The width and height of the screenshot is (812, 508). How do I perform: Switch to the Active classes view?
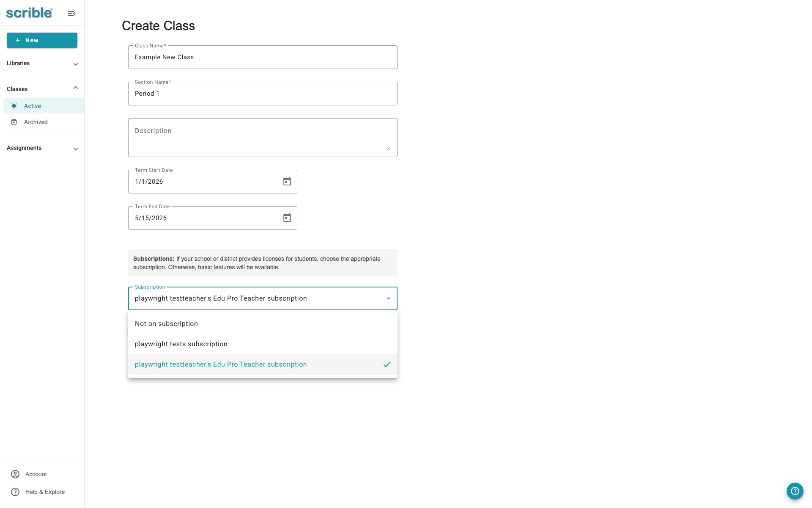pyautogui.click(x=33, y=106)
